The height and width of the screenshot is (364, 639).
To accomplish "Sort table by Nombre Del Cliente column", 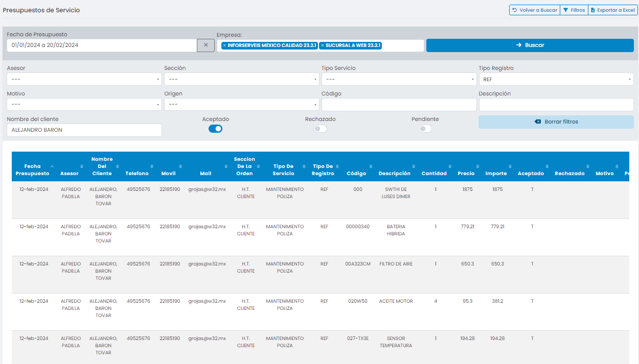I will [103, 166].
